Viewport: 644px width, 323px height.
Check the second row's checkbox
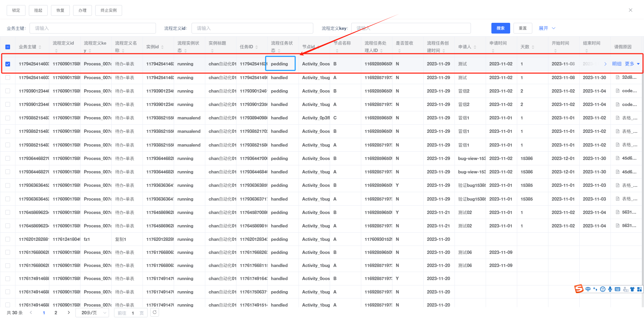8,77
